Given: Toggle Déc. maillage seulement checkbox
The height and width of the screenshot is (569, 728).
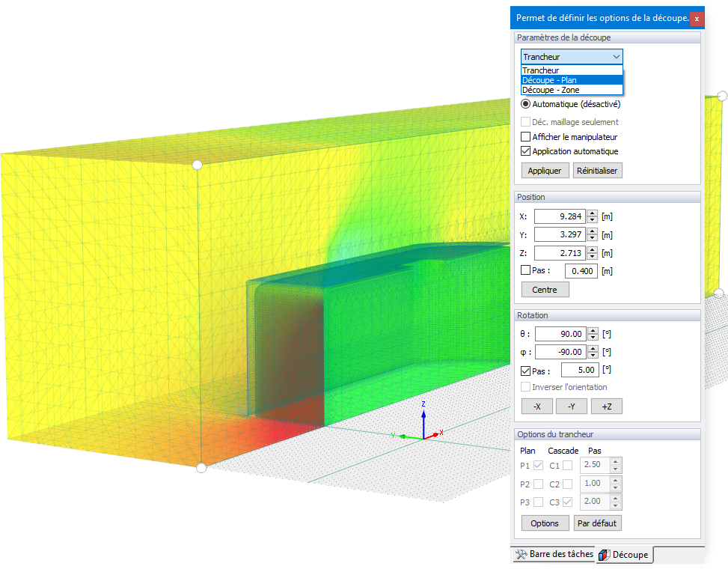Looking at the screenshot, I should point(525,122).
